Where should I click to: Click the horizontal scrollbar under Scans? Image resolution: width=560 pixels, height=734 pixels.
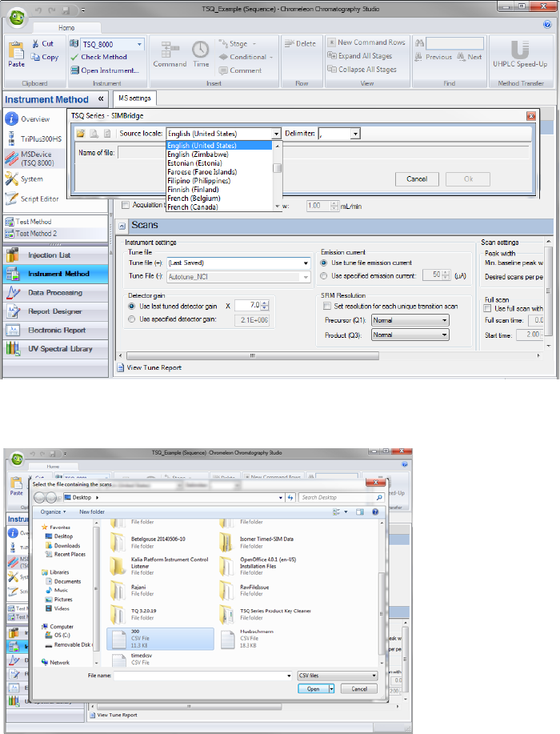[x=252, y=355]
